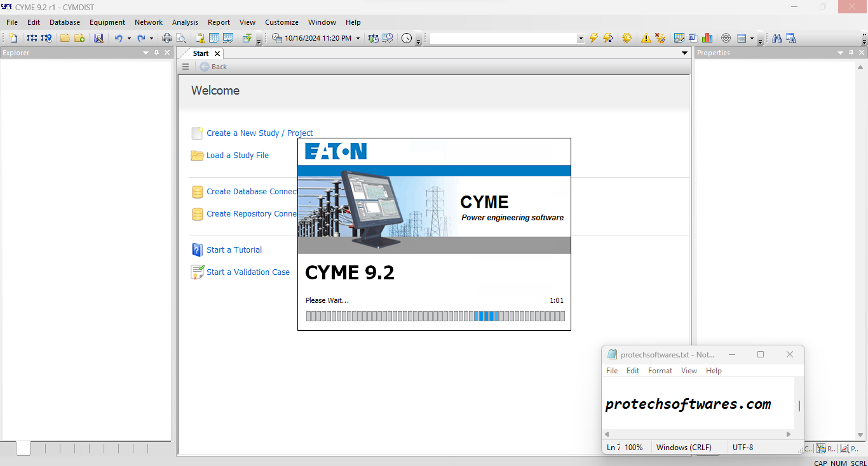Click the Open folder toolbar icon
Image resolution: width=868 pixels, height=466 pixels.
pos(65,38)
